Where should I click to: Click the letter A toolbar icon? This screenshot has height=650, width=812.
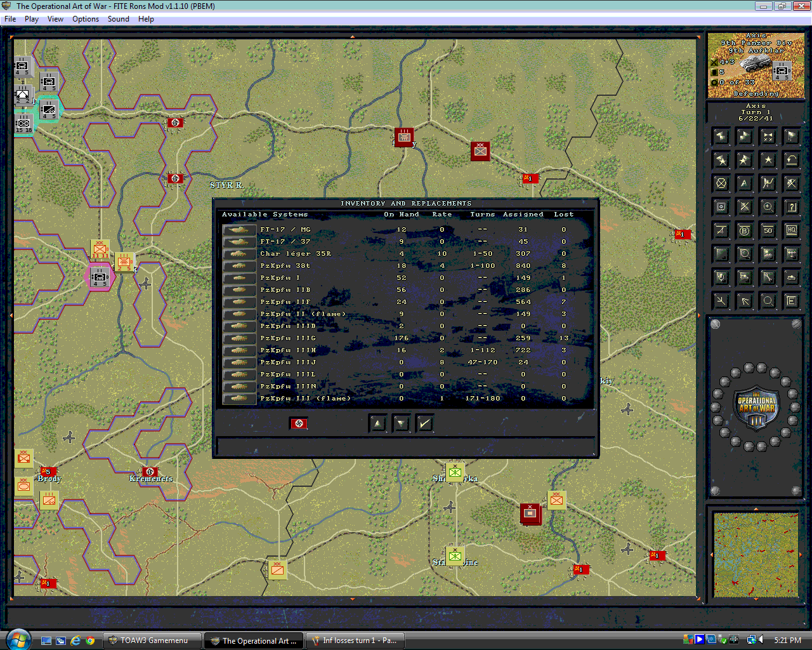coord(744,183)
